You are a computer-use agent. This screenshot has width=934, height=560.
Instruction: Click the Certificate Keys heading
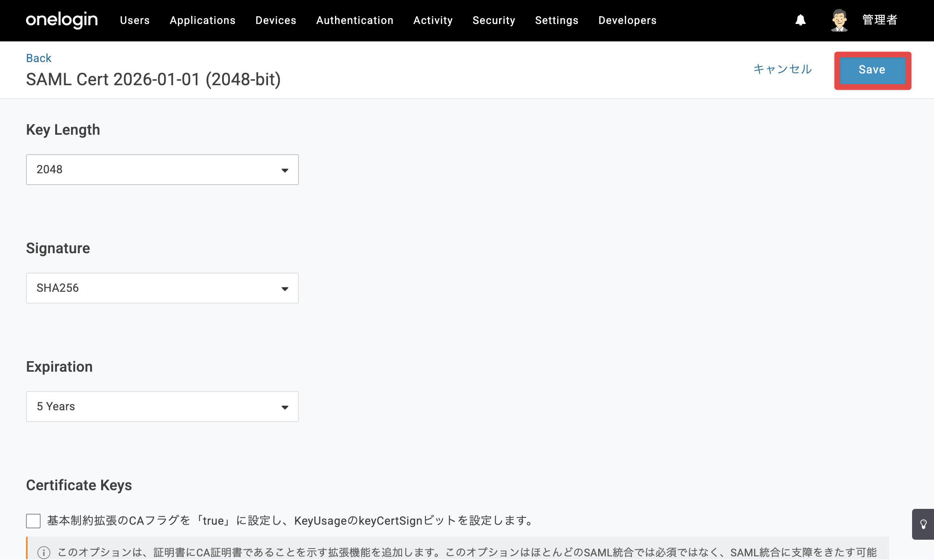(79, 485)
